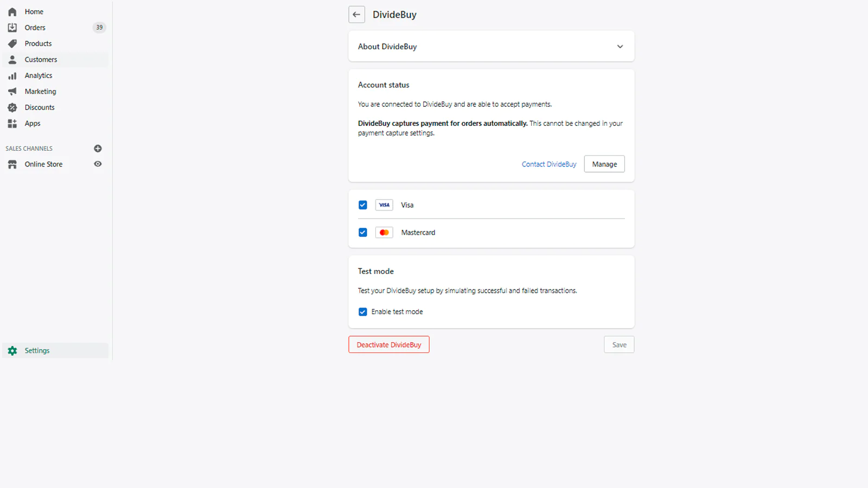
Task: Disable the Enable test mode checkbox
Action: click(363, 312)
